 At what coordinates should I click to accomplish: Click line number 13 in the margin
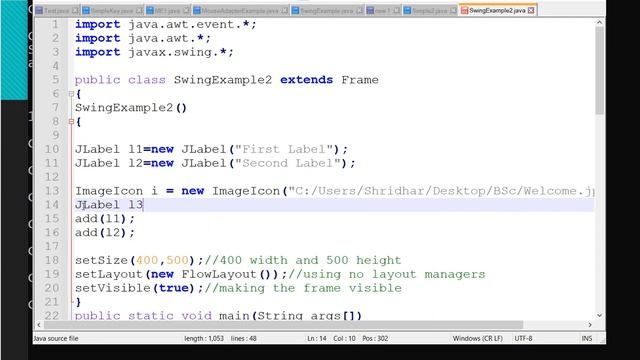(52, 191)
